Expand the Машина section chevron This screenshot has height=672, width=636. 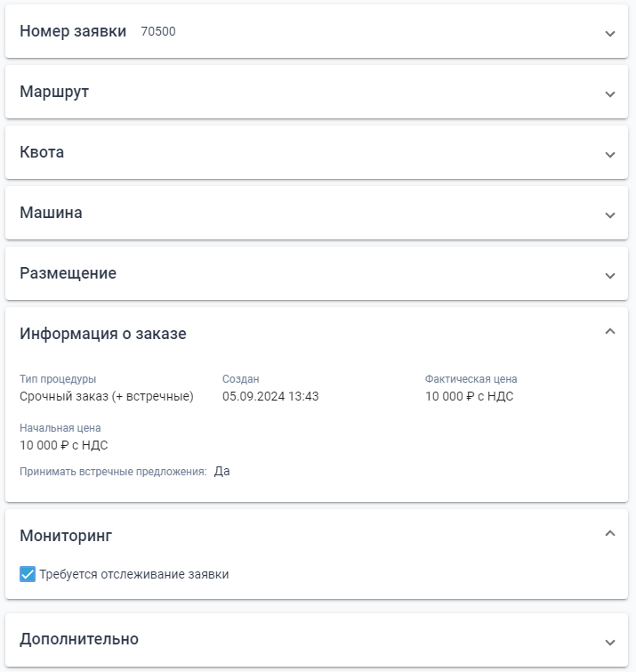pyautogui.click(x=610, y=215)
